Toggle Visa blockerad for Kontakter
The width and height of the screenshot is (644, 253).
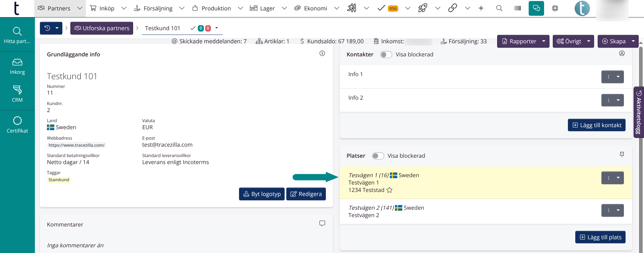coord(386,55)
